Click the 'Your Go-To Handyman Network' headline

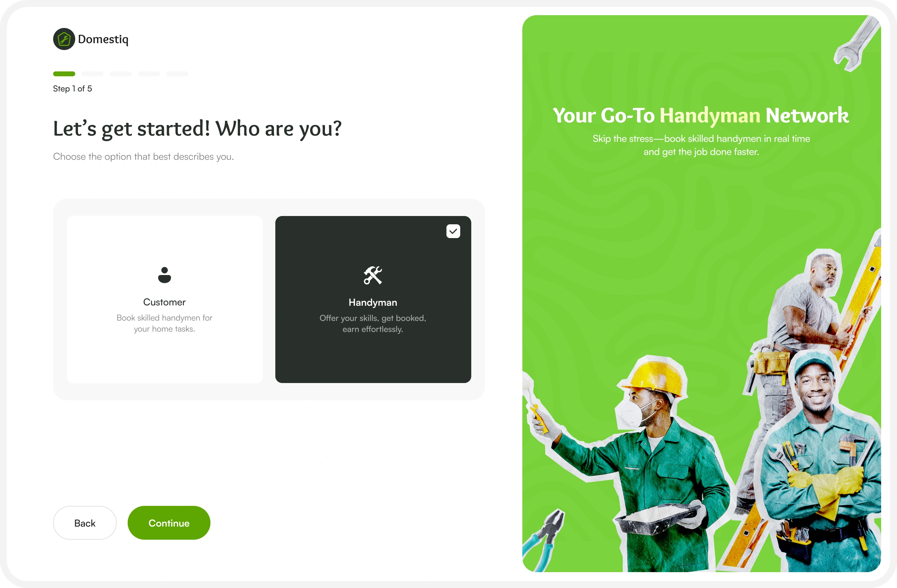[x=701, y=115]
